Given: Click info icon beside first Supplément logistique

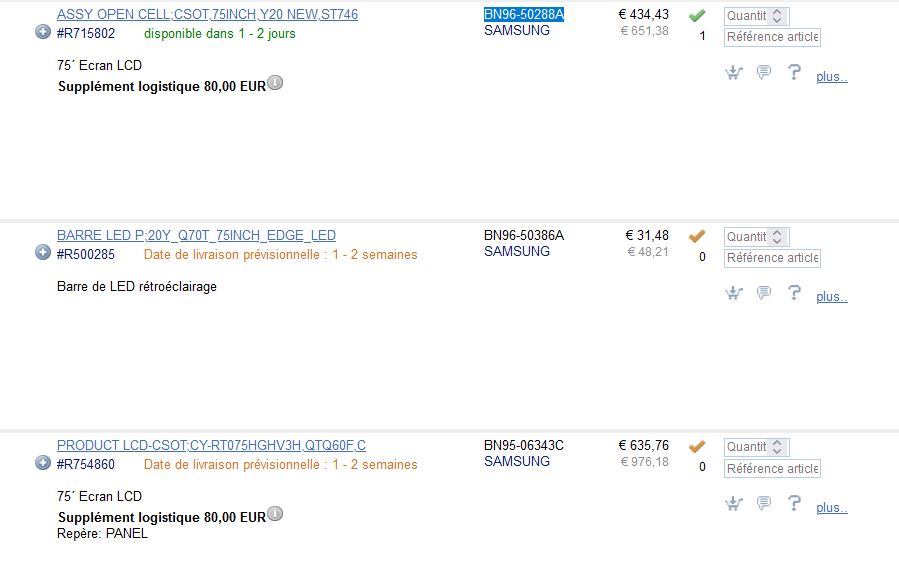Looking at the screenshot, I should click(x=275, y=84).
